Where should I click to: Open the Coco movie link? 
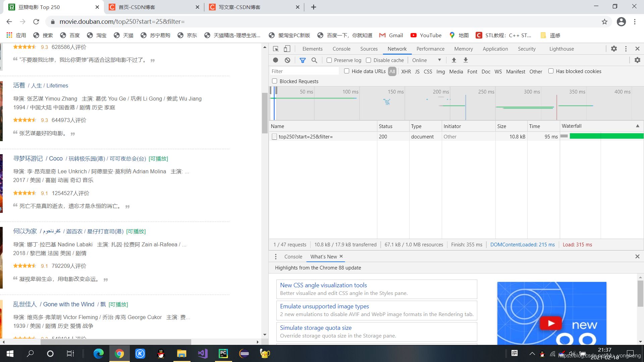pyautogui.click(x=56, y=159)
